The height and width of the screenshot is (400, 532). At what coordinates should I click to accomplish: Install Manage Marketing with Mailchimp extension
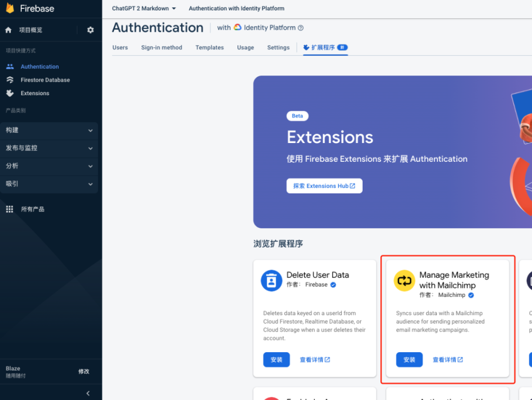(x=409, y=359)
